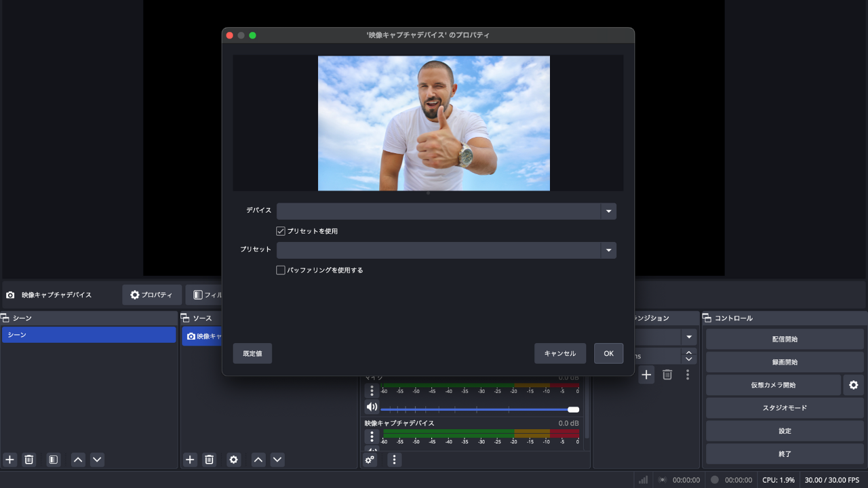Delete selected scene using trash icon in シーン panel
Viewport: 868px width, 488px height.
pos(29,460)
